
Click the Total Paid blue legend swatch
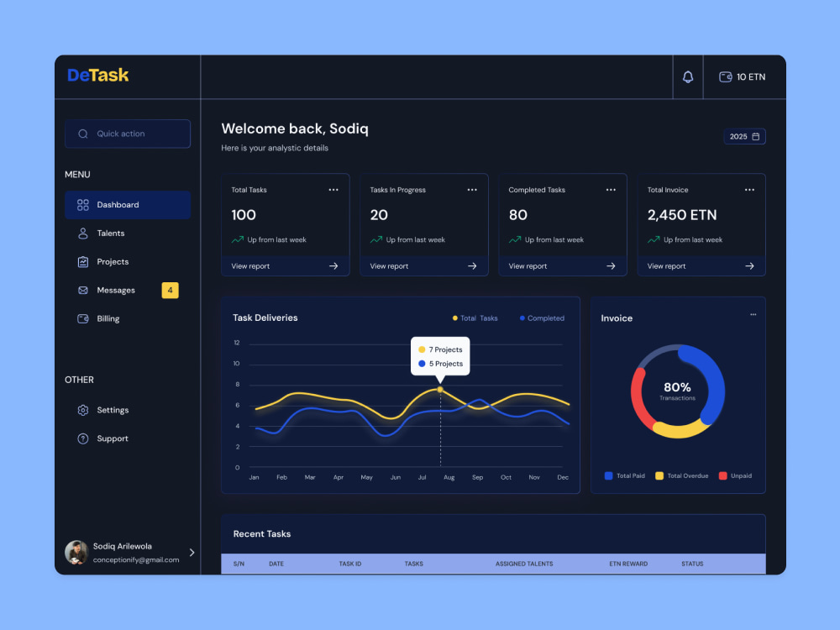(608, 475)
